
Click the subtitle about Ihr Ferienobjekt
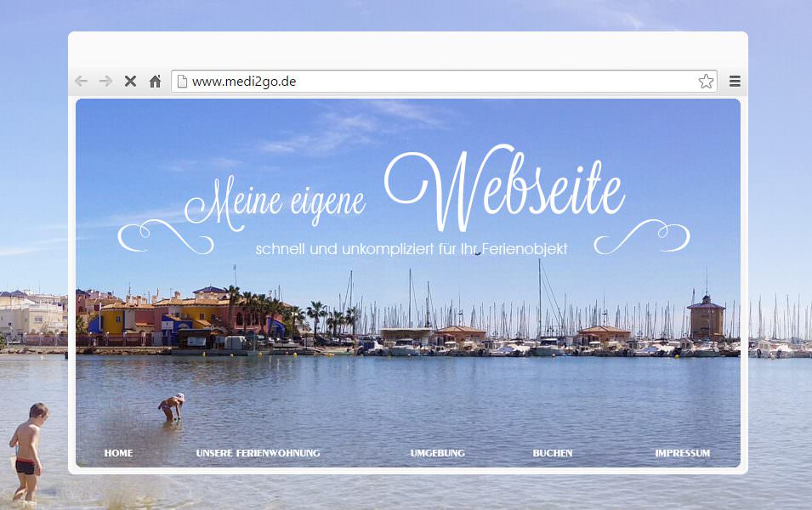(412, 249)
